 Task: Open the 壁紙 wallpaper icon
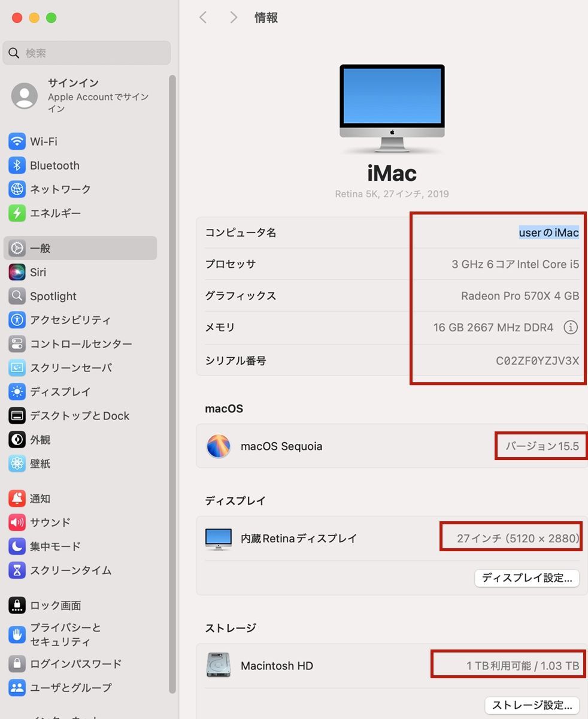click(17, 464)
